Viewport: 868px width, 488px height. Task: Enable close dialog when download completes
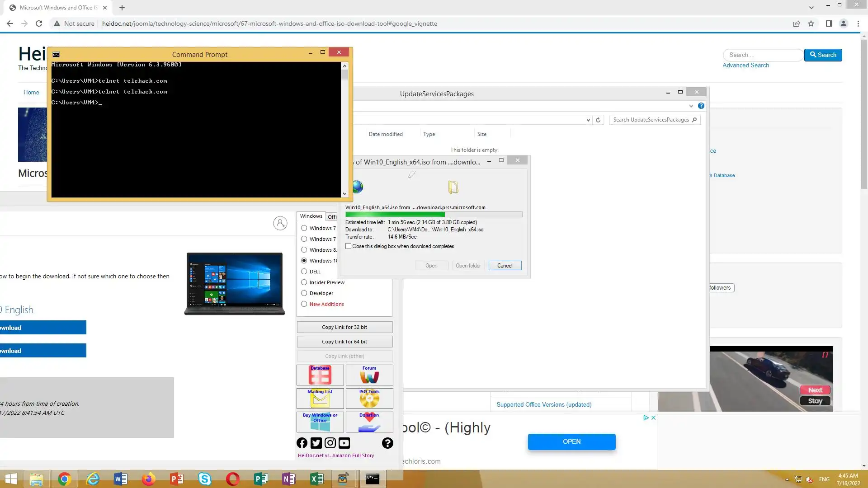(349, 246)
